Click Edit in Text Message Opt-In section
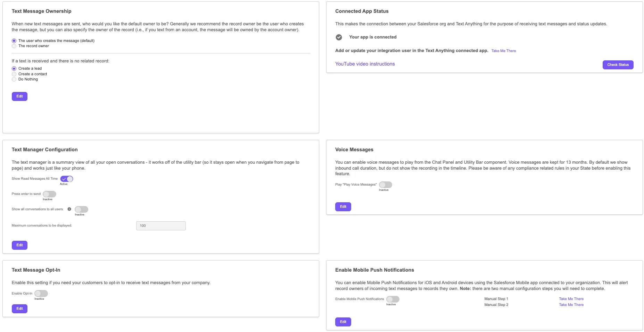This screenshot has width=644, height=332. [19, 308]
